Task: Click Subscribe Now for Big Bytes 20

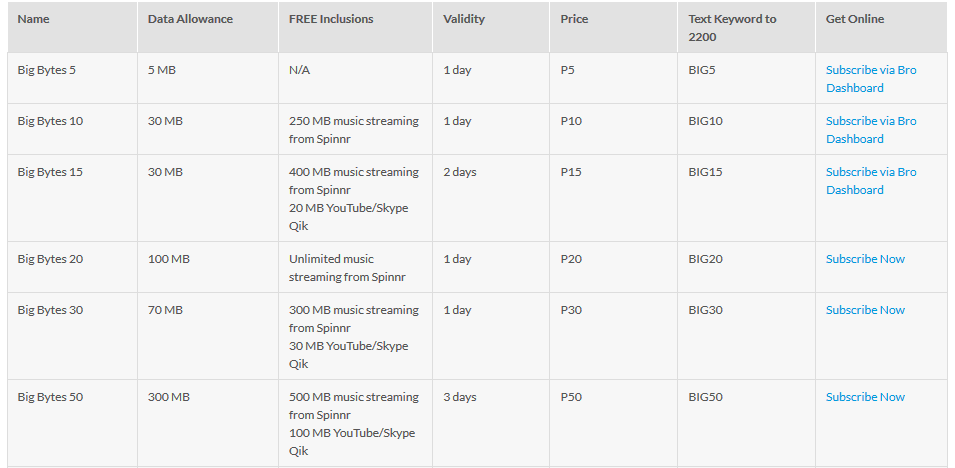Action: click(x=865, y=259)
